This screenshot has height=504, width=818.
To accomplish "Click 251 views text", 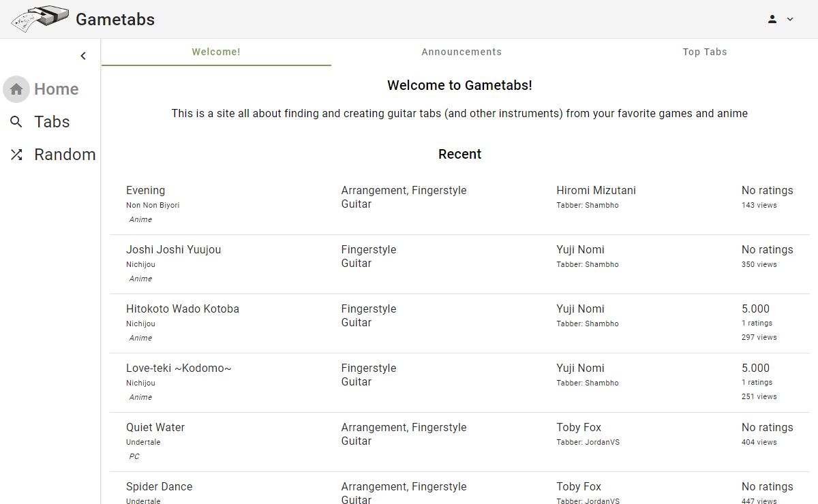I will tap(759, 396).
